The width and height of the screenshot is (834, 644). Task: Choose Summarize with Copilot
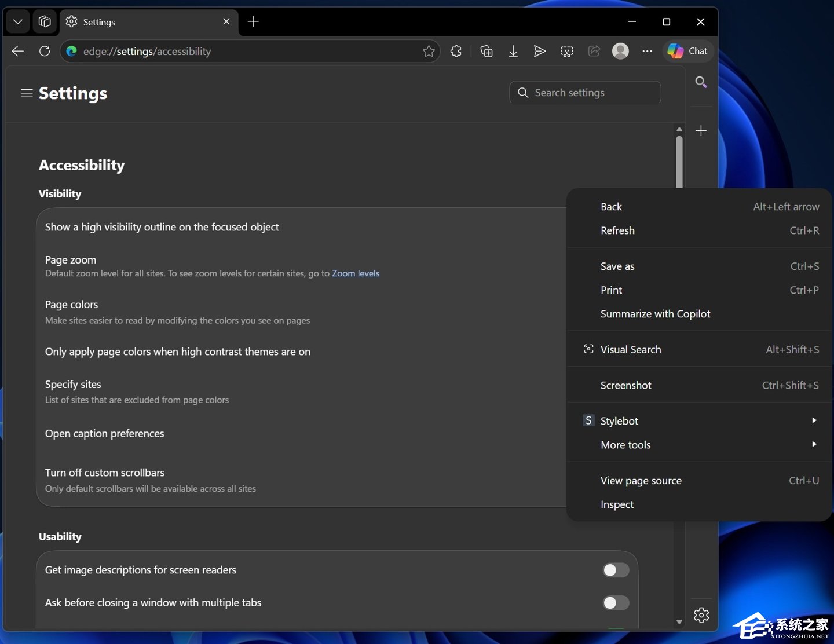699,314
